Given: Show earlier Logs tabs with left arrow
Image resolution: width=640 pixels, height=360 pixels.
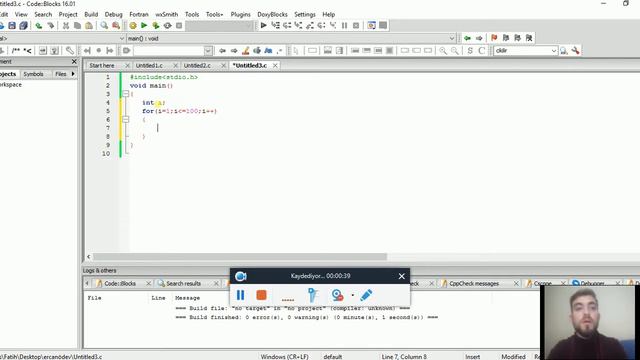Looking at the screenshot, I should [x=87, y=283].
